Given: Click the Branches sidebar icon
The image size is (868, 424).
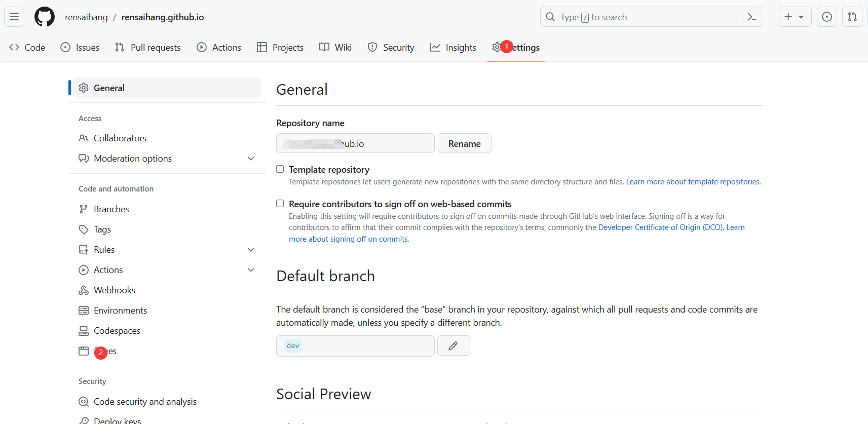Looking at the screenshot, I should point(84,209).
